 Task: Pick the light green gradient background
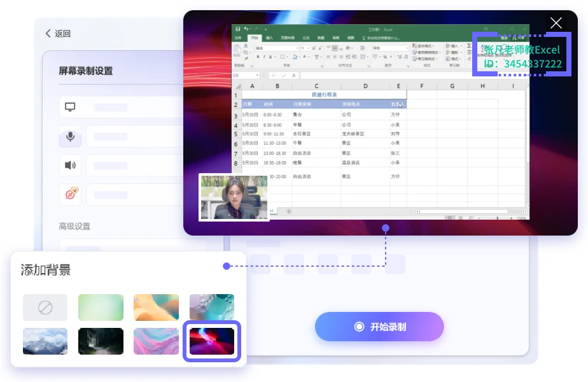tap(101, 308)
